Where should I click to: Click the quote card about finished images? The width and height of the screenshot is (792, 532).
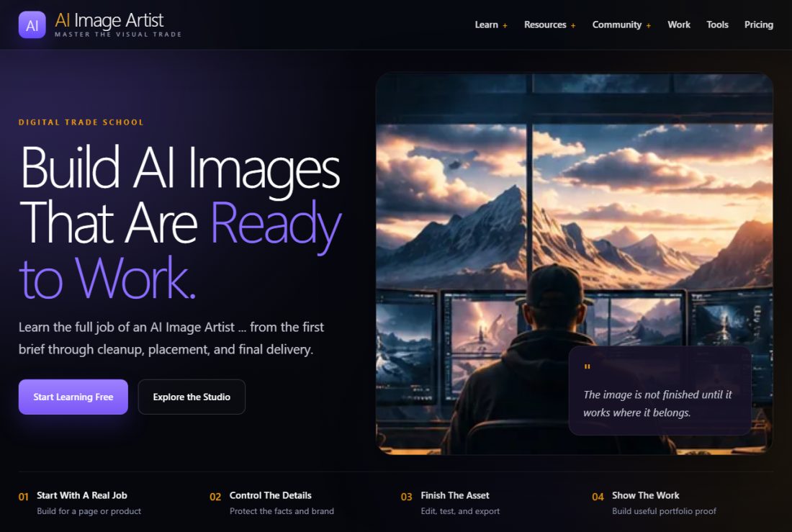click(x=660, y=390)
